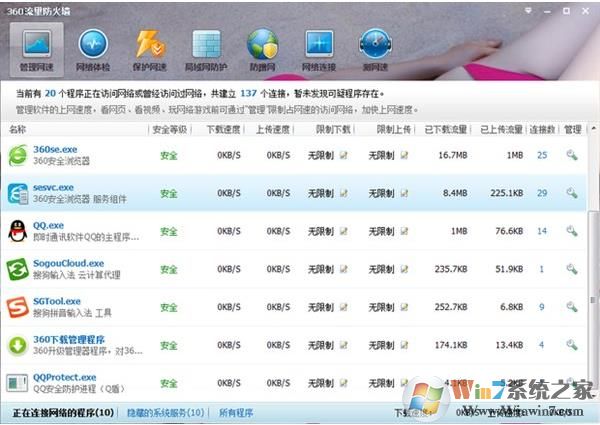The width and height of the screenshot is (600, 425).
Task: Edit download limit for QQ.exe
Action: point(344,231)
